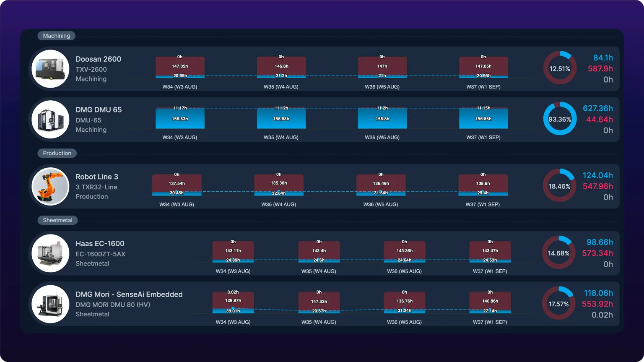This screenshot has width=644, height=362.
Task: Open the Doosan 2600 machine title
Action: coord(99,59)
